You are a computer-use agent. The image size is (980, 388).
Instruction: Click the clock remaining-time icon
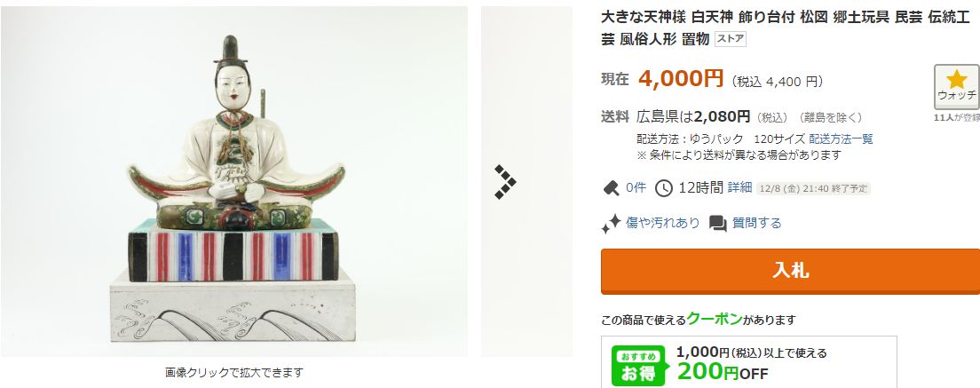click(663, 187)
